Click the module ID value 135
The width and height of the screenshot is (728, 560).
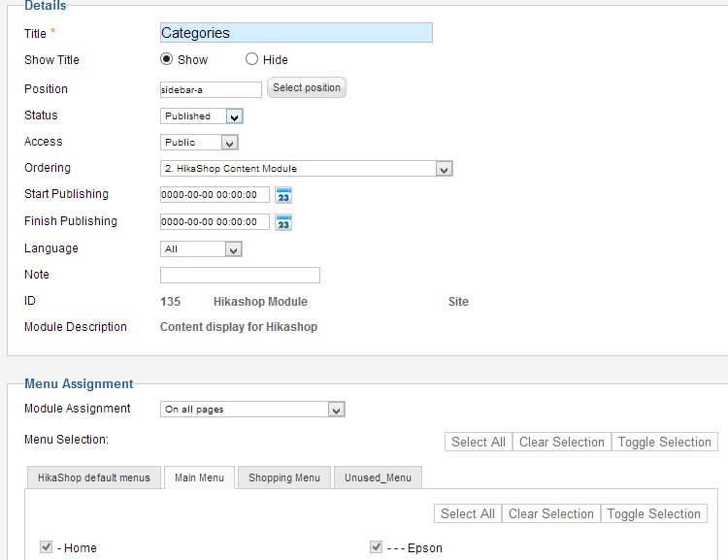pos(171,302)
